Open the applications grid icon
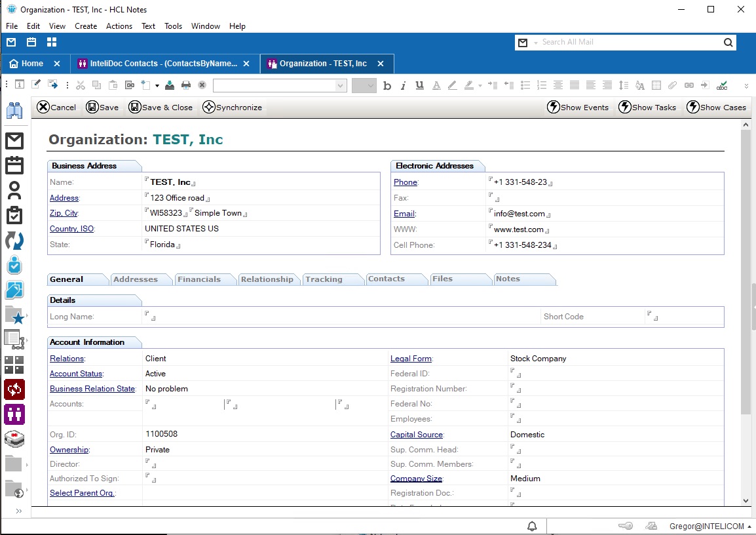The height and width of the screenshot is (535, 756). [52, 42]
